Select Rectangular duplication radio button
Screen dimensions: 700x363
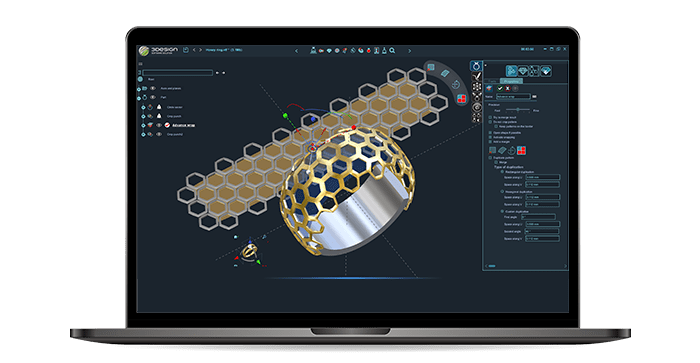tap(502, 171)
